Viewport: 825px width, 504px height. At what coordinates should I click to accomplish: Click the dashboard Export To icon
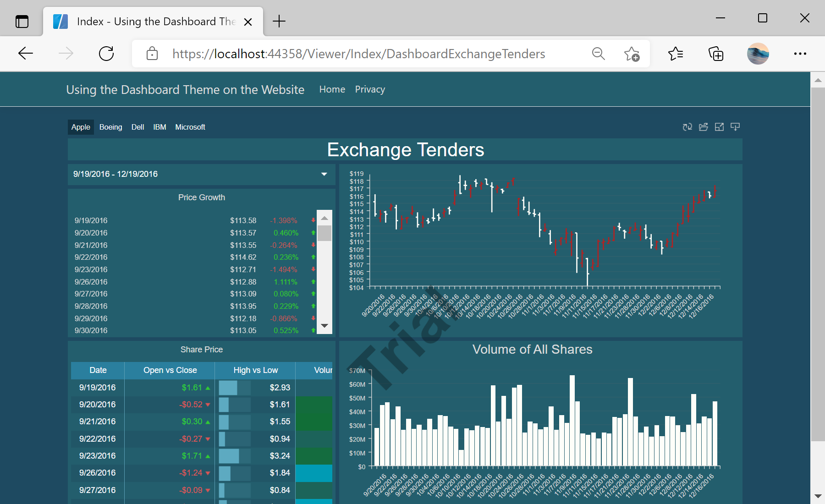pos(735,127)
